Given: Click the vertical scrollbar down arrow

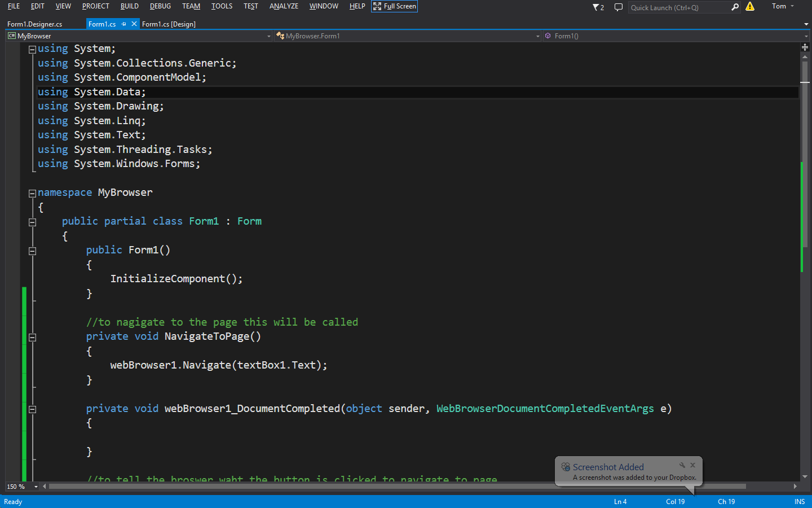Looking at the screenshot, I should [x=805, y=477].
